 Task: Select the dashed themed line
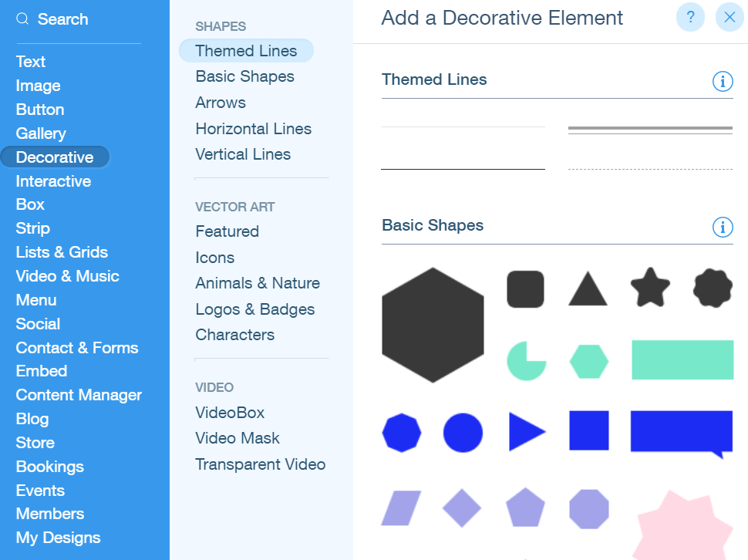click(650, 169)
